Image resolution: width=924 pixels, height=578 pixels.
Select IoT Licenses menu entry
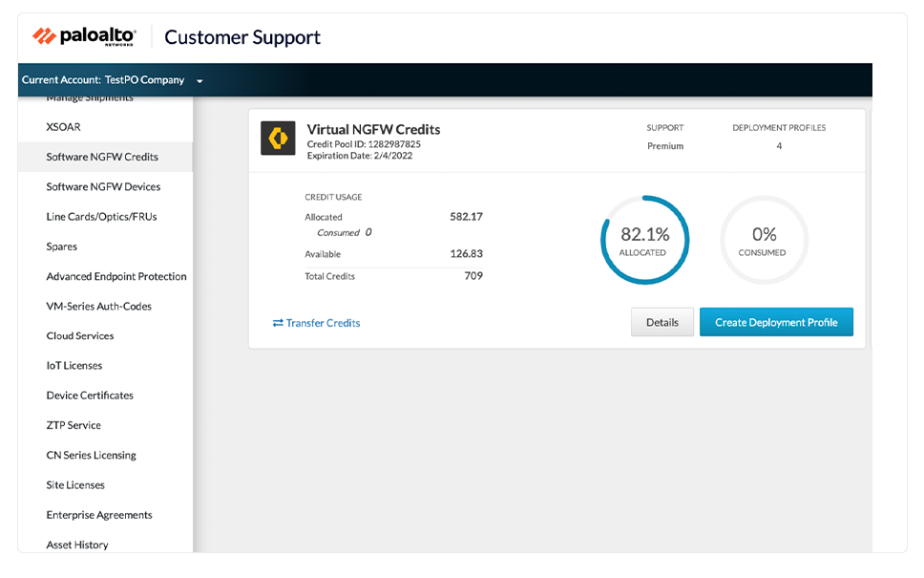(x=74, y=366)
